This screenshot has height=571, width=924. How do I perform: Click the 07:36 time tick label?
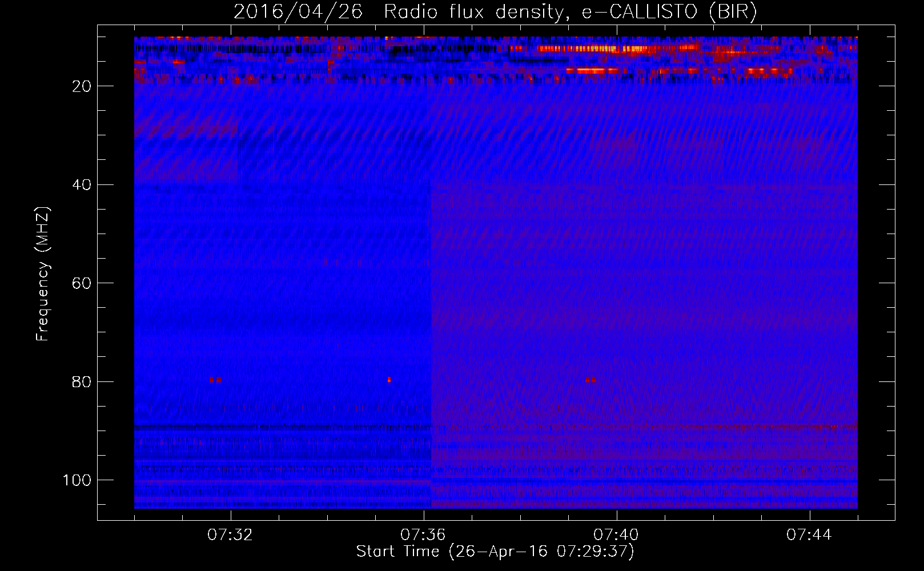tap(423, 535)
